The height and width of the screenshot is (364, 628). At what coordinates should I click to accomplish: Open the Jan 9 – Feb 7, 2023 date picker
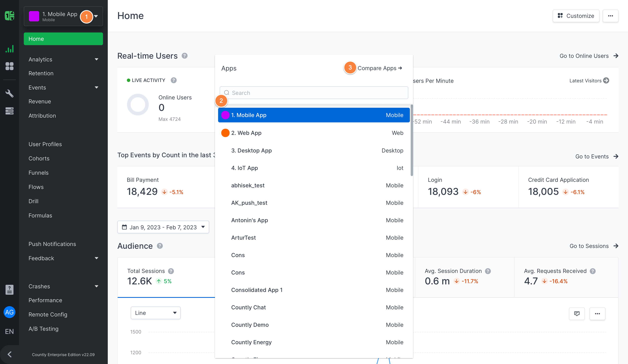(x=163, y=227)
